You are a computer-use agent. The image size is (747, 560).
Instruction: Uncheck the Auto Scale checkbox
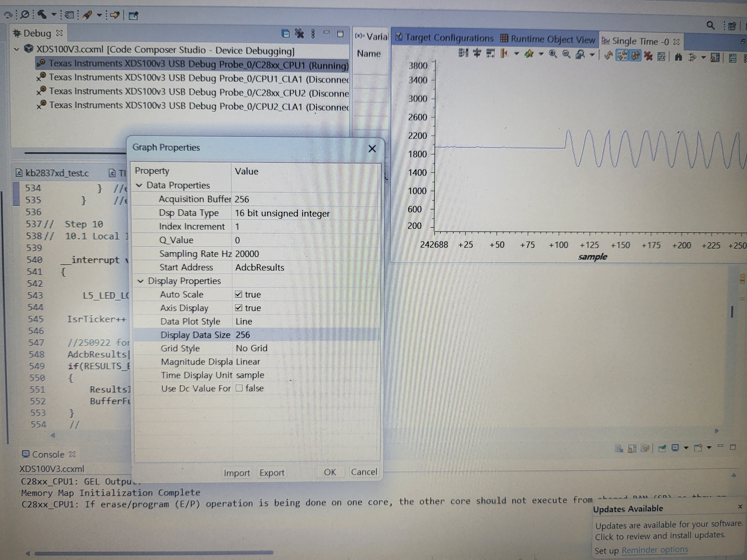[x=238, y=294]
